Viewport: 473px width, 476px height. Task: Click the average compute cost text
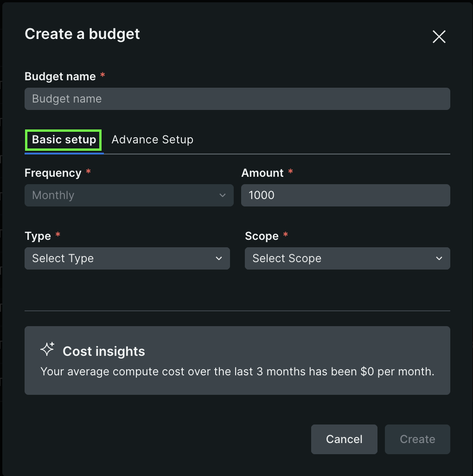(x=237, y=371)
